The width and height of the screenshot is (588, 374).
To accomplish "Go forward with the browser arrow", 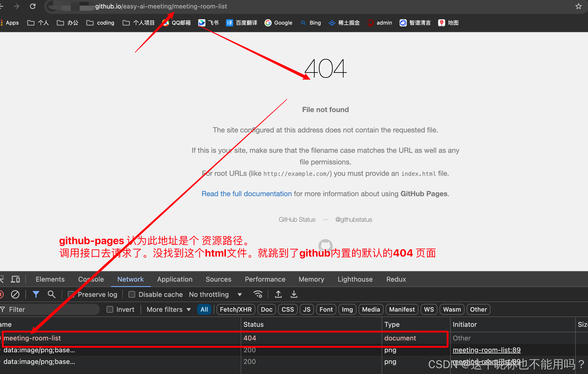I will coord(16,6).
